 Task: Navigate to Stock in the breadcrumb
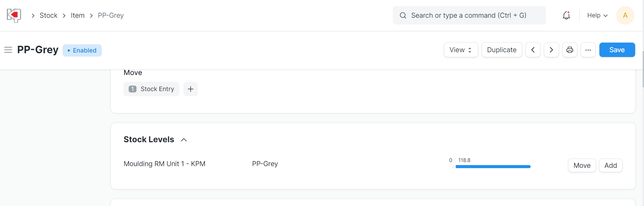click(x=49, y=15)
